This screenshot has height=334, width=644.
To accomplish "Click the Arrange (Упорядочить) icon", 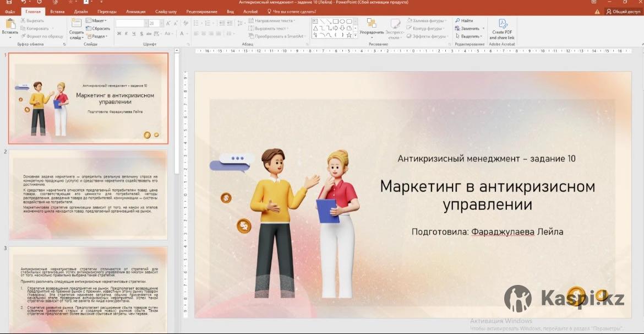I will coord(372,24).
